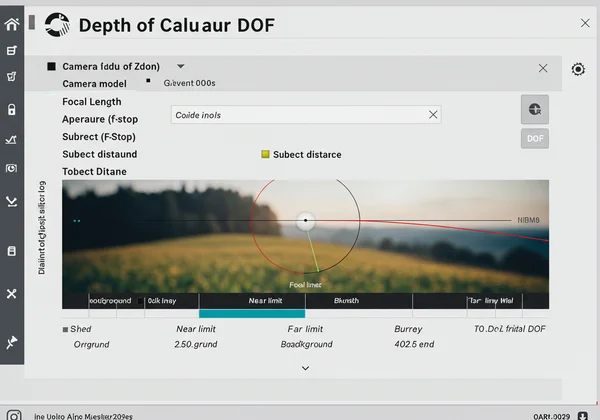Toggle the Shed legend checkbox
Viewport: 600px width, 420px height.
point(66,328)
